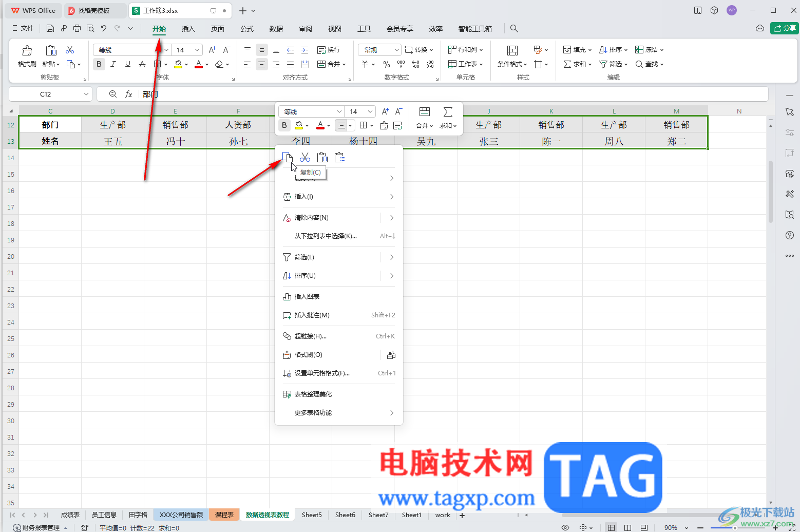Click the increase decimal places icon

pos(416,64)
